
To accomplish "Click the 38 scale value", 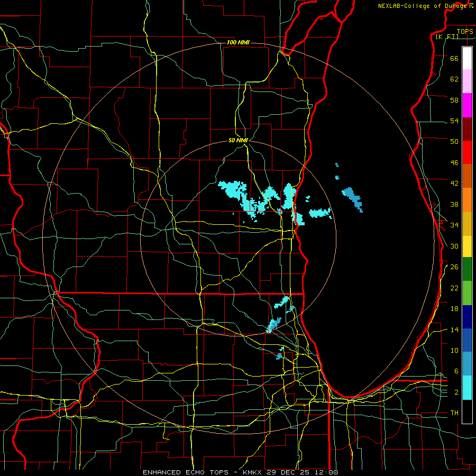I will pos(454,204).
